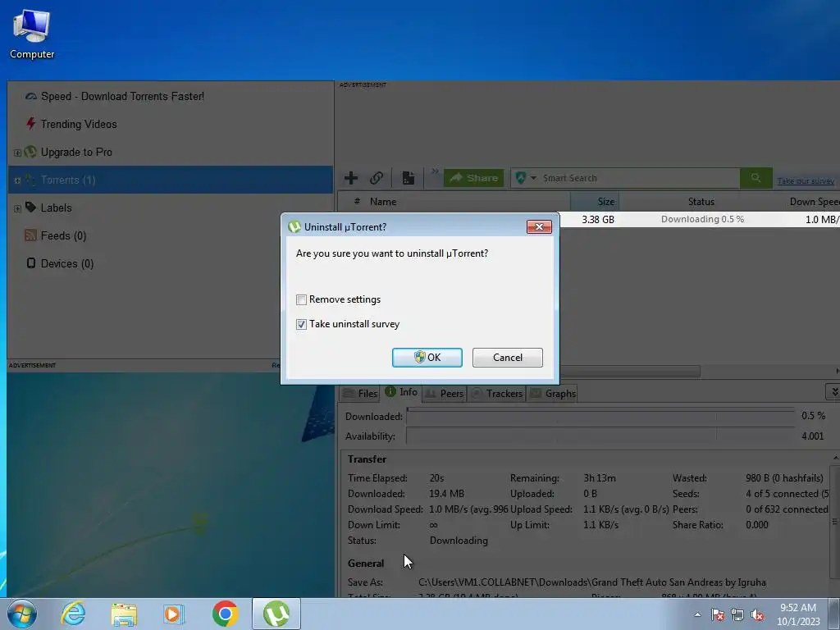Select the Computer desktop icon
The image size is (840, 630).
coord(32,33)
